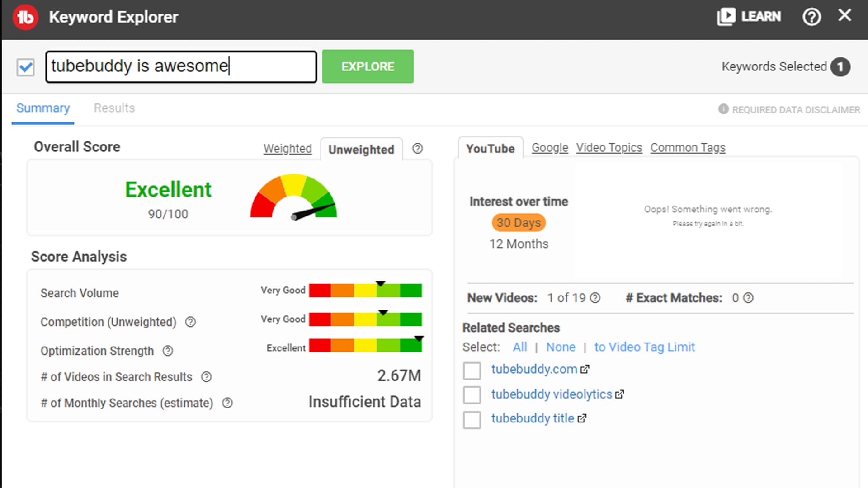This screenshot has height=488, width=868.
Task: Open the tubebuddy title search link
Action: click(x=533, y=418)
